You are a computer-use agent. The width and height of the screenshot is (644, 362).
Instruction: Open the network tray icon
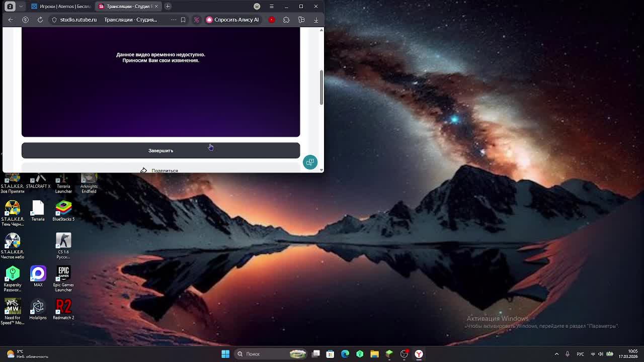point(593,354)
